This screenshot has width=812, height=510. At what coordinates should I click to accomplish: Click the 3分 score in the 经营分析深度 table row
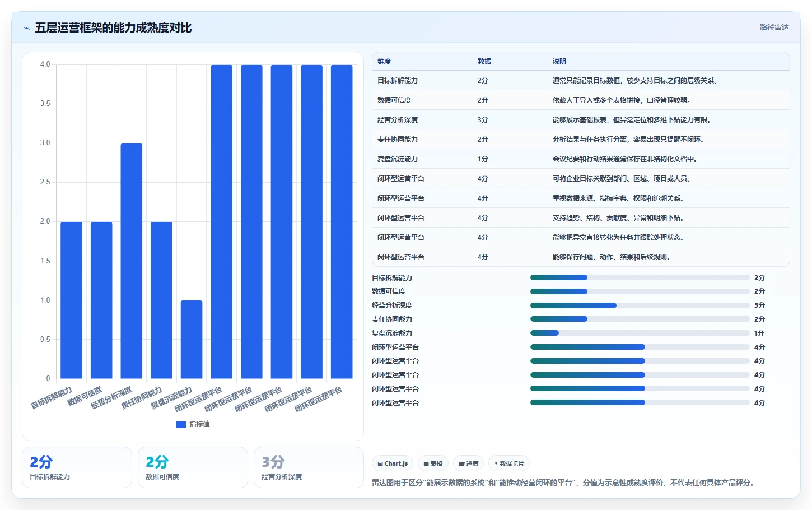point(483,120)
